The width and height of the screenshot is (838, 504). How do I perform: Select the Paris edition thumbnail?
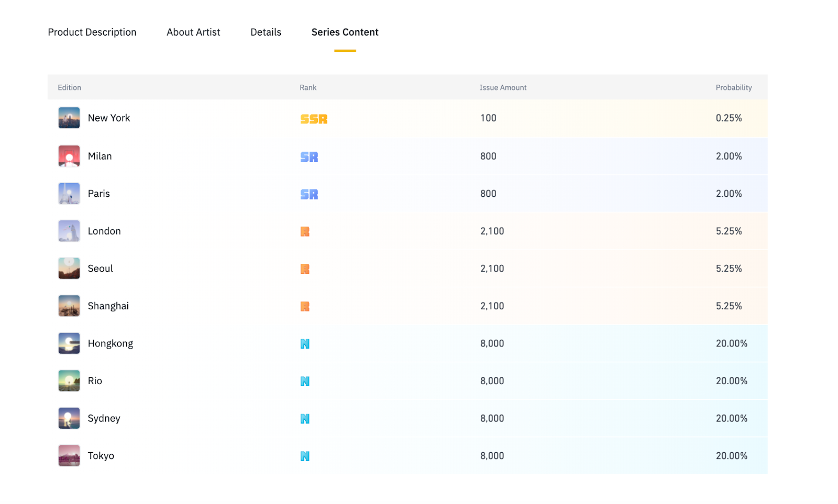pyautogui.click(x=69, y=194)
